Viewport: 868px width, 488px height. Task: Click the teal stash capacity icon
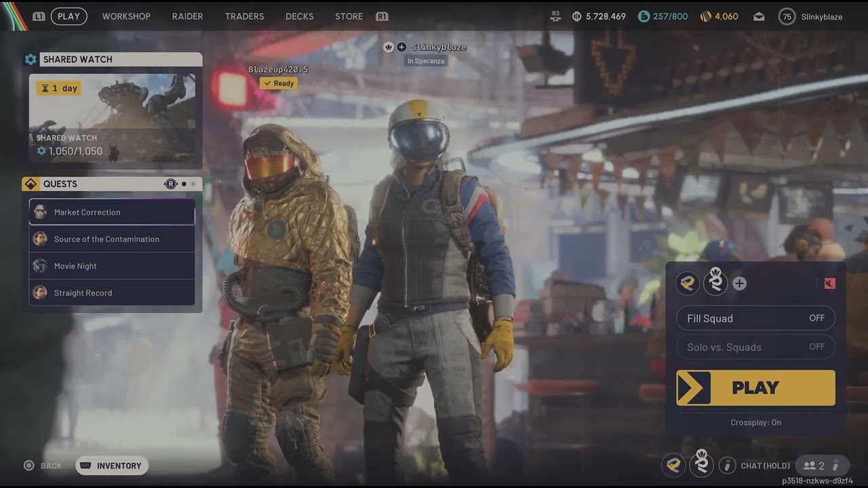[x=644, y=16]
